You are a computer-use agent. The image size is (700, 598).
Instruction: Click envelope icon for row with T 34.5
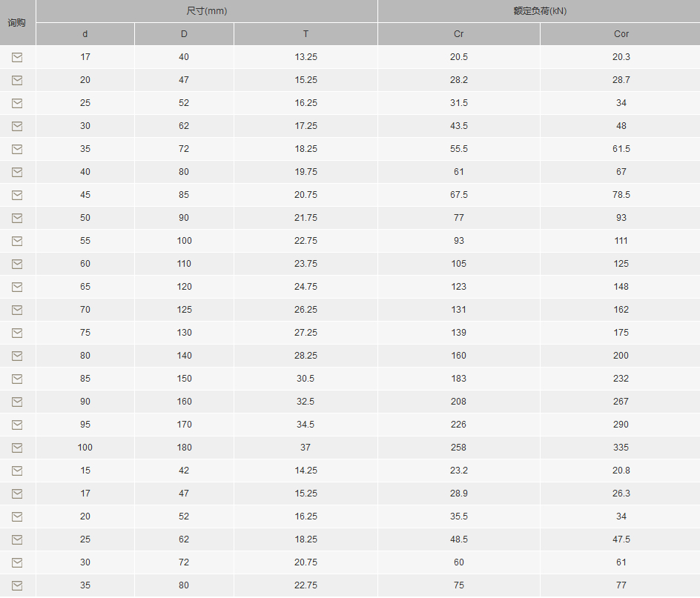[17, 425]
